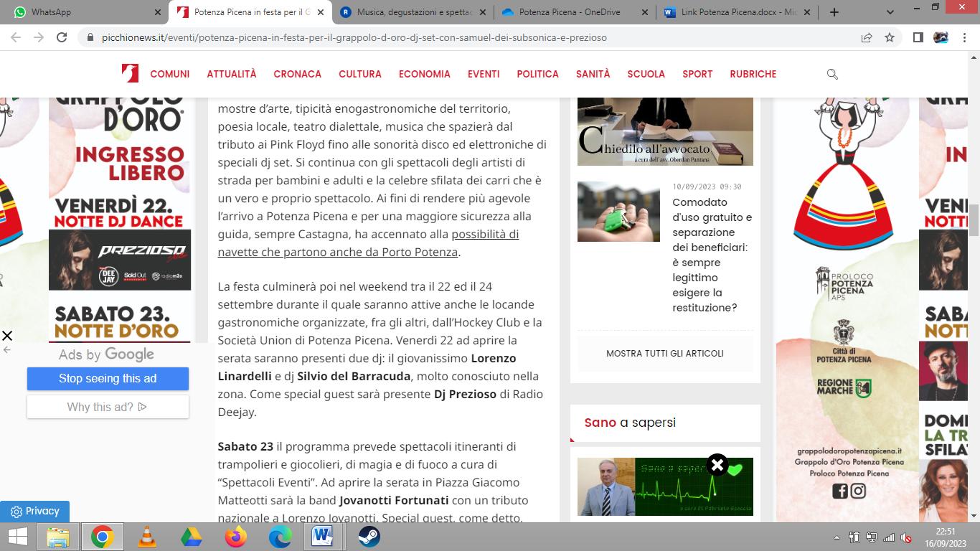Open the Chrome three-dot menu
The width and height of the screenshot is (980, 551).
(963, 37)
